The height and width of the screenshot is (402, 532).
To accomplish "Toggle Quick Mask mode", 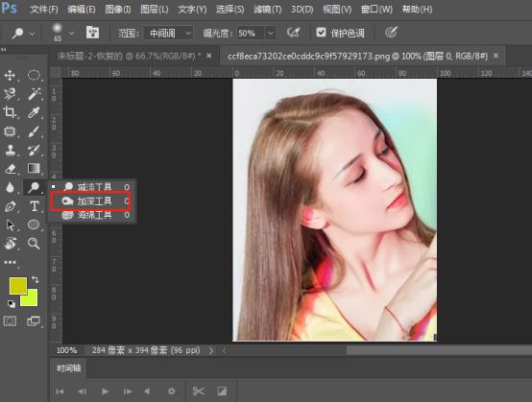I will pyautogui.click(x=10, y=321).
